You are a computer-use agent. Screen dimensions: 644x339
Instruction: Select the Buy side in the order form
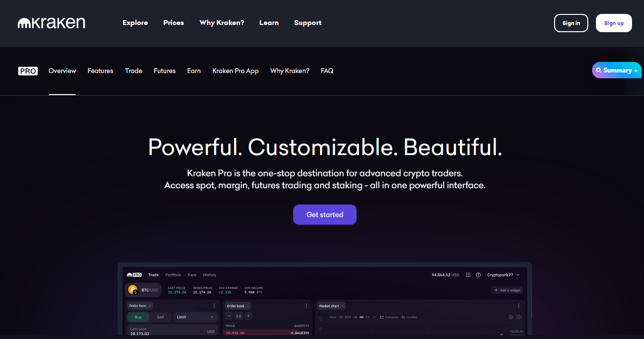pyautogui.click(x=138, y=317)
